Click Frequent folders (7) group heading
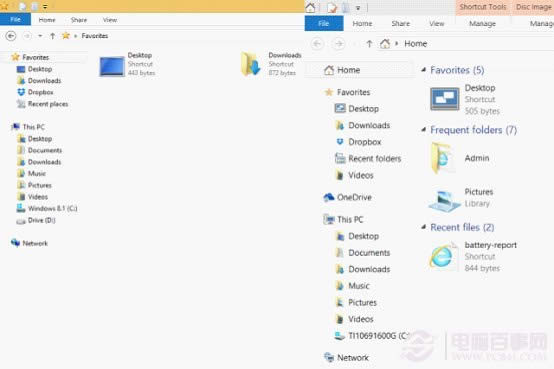The width and height of the screenshot is (554, 369). pyautogui.click(x=473, y=130)
